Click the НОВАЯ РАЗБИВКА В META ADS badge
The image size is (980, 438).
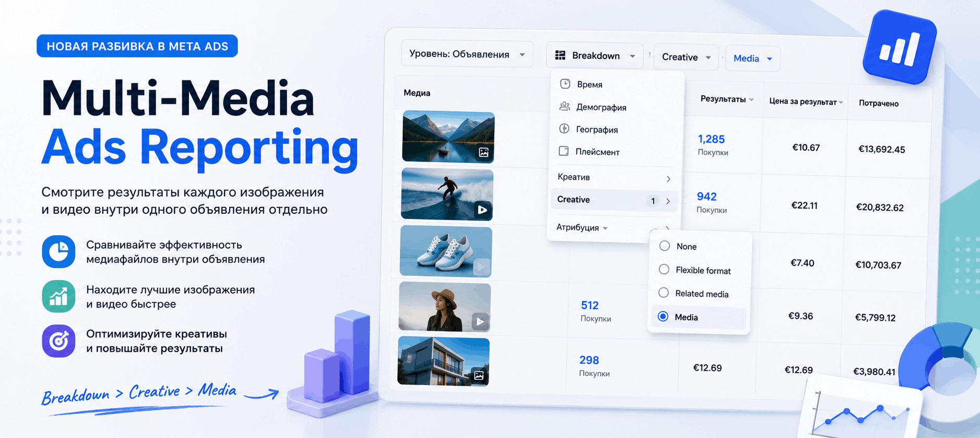(137, 46)
